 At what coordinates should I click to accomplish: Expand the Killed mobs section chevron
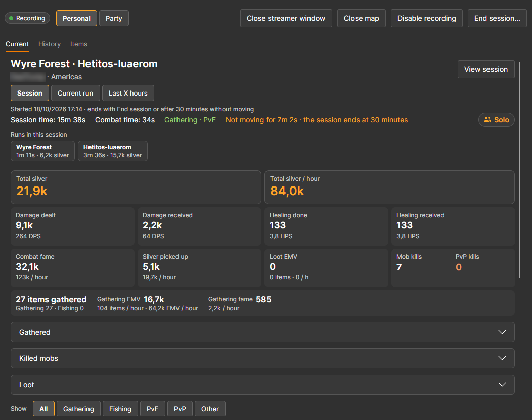point(502,358)
